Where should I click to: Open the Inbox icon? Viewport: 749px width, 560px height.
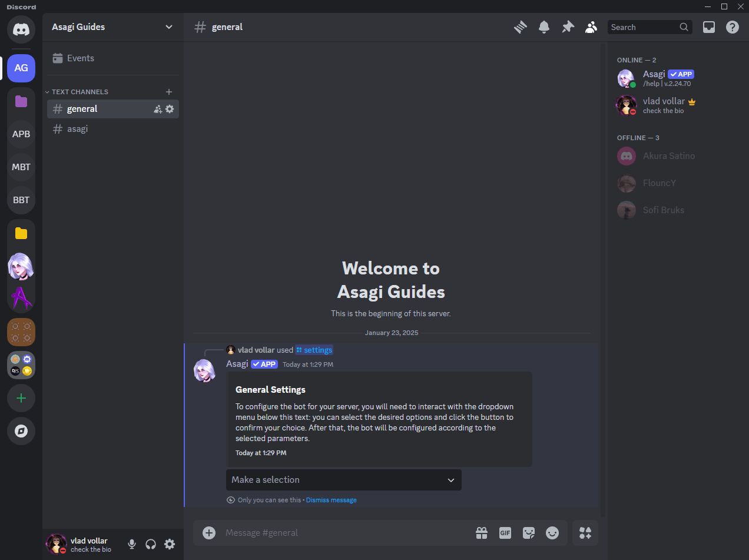(709, 27)
